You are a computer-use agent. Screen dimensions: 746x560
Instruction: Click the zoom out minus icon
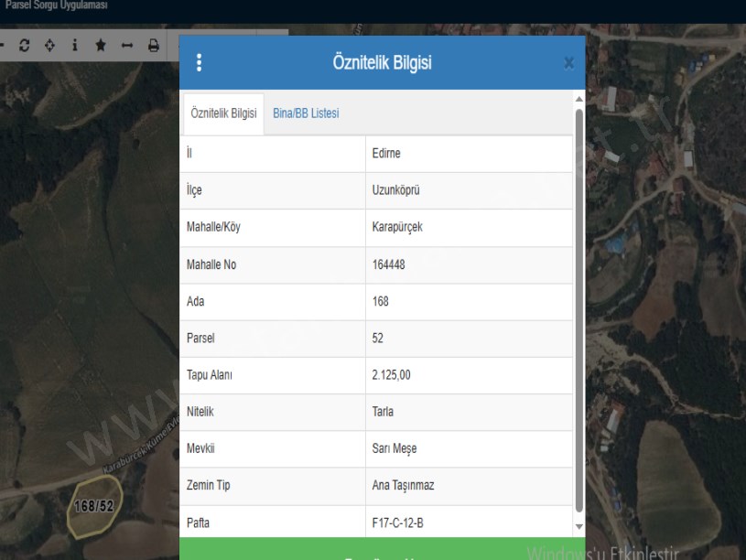5,46
